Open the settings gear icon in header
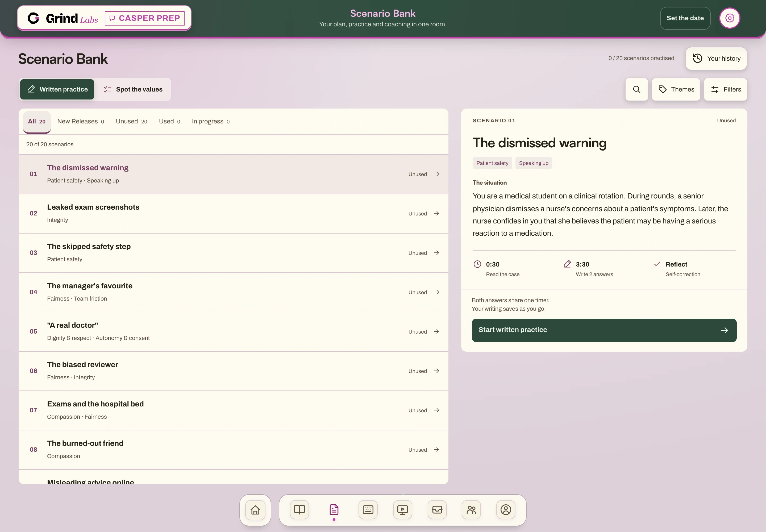 (729, 18)
